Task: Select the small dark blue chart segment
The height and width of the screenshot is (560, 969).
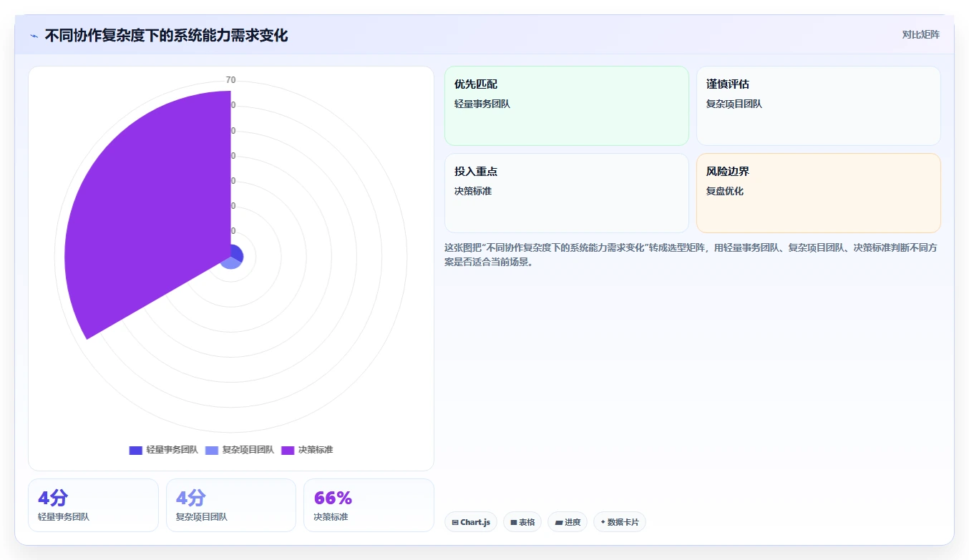Action: [x=237, y=253]
